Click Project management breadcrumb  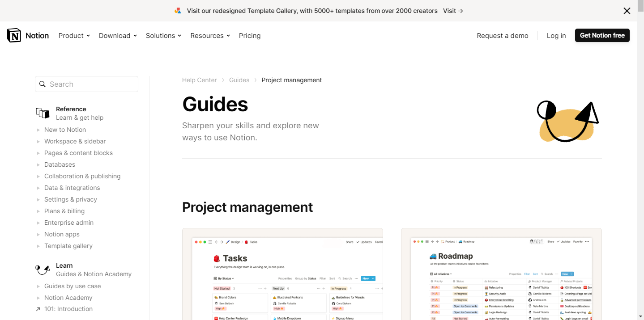click(x=292, y=80)
